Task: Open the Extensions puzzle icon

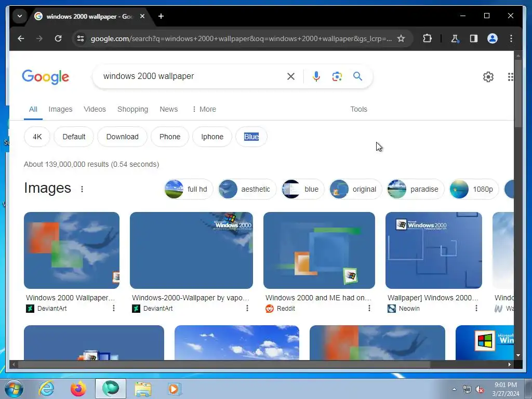Action: [x=427, y=38]
